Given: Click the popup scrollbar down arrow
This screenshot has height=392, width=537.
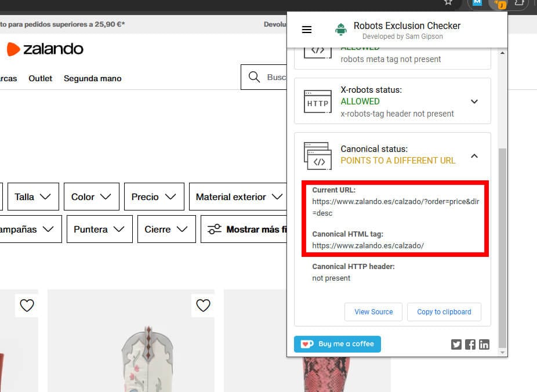Looking at the screenshot, I should tap(502, 353).
